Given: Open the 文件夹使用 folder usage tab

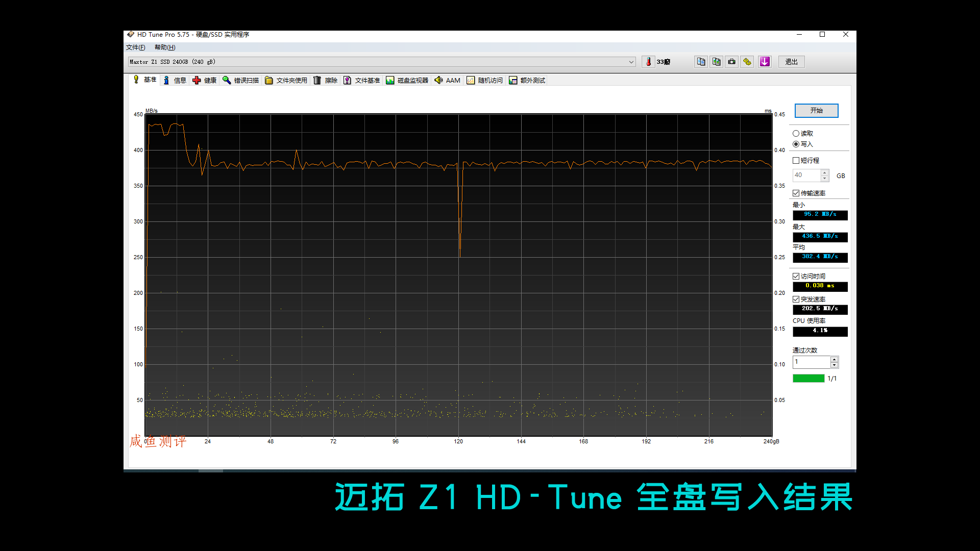Looking at the screenshot, I should coord(286,81).
